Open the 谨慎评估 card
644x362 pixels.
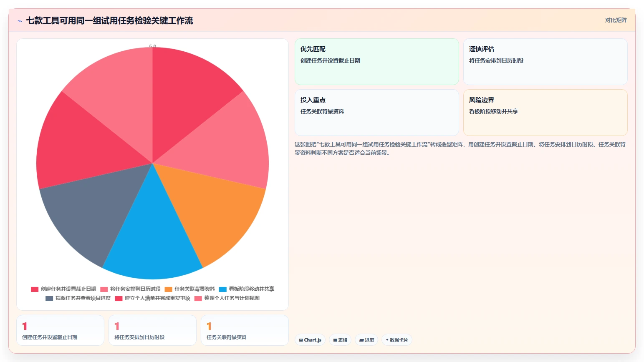pos(546,62)
